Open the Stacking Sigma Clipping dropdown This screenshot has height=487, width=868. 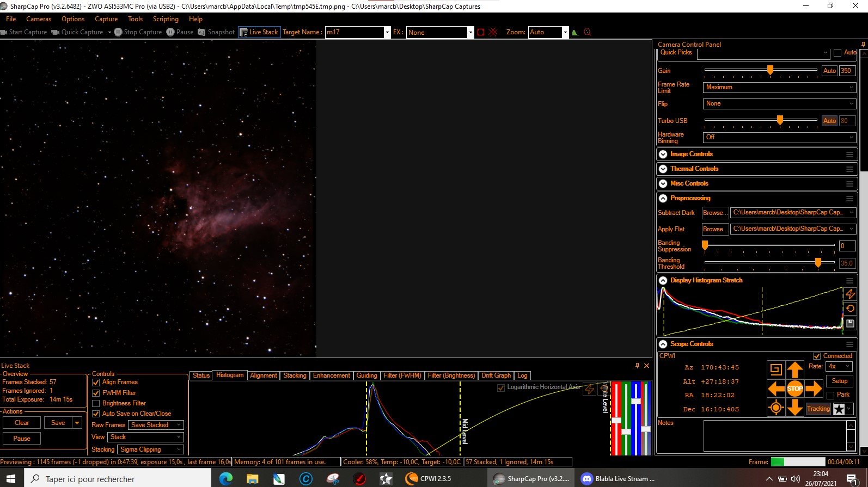click(150, 449)
